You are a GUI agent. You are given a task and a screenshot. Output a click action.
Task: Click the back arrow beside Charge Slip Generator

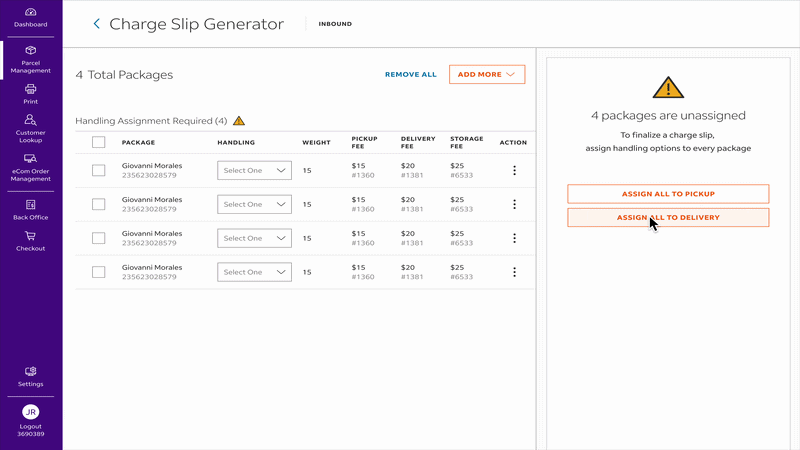96,24
